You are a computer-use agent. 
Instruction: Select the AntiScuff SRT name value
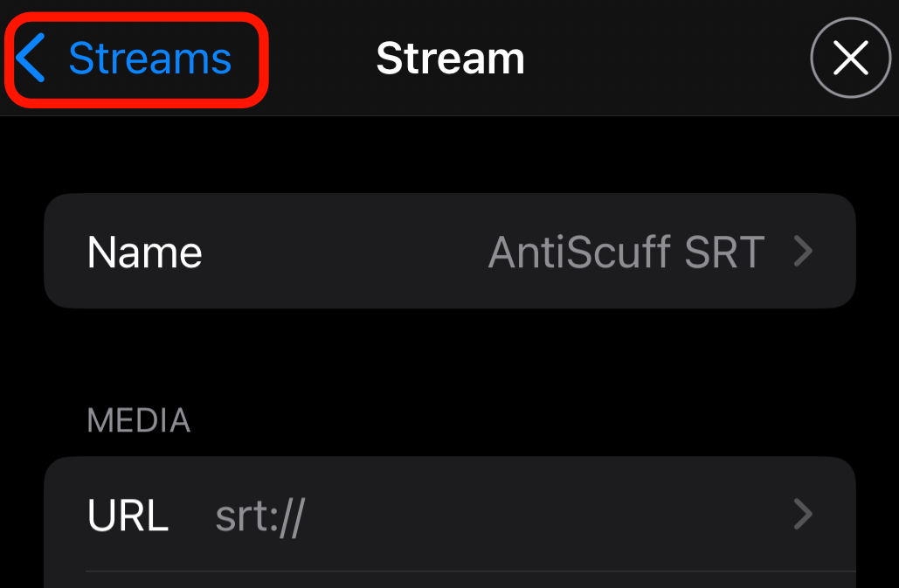626,252
